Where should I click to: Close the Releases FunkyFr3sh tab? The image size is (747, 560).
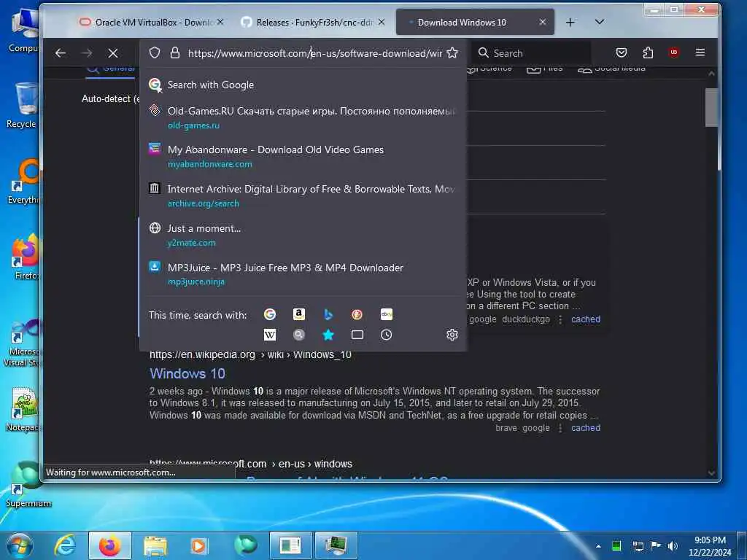click(382, 22)
